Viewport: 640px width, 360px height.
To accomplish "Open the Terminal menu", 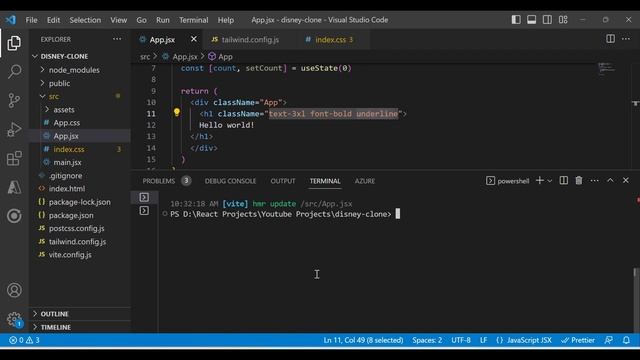I will point(193,20).
